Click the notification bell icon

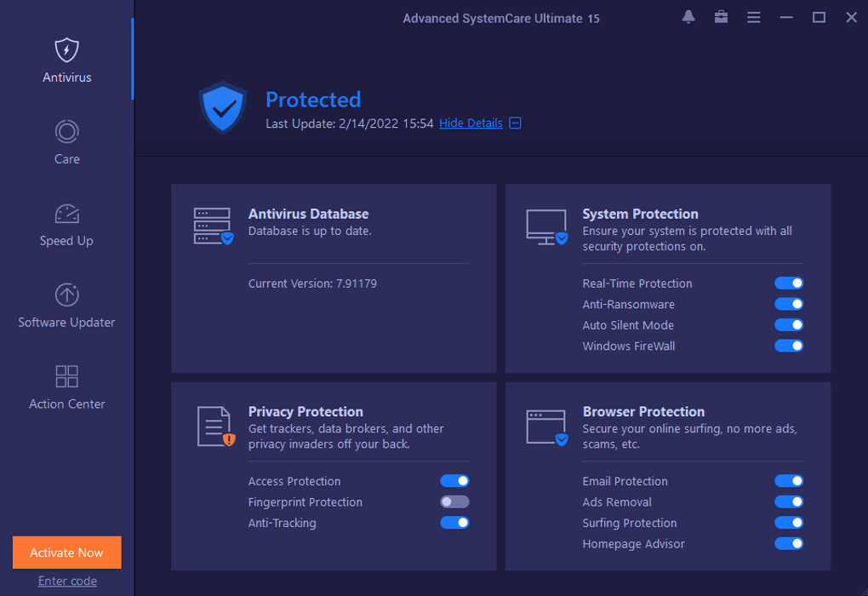pos(688,17)
